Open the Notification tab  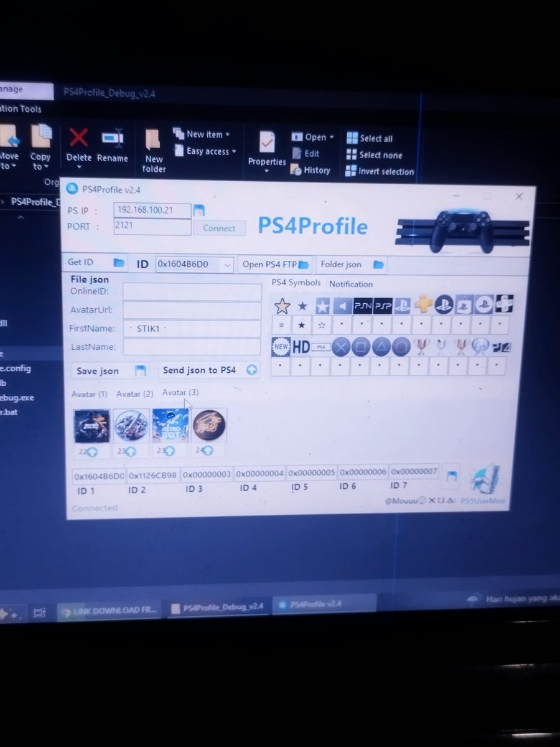point(351,284)
